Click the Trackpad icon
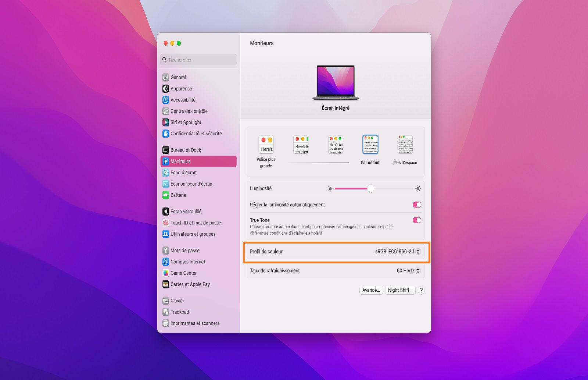 point(166,312)
